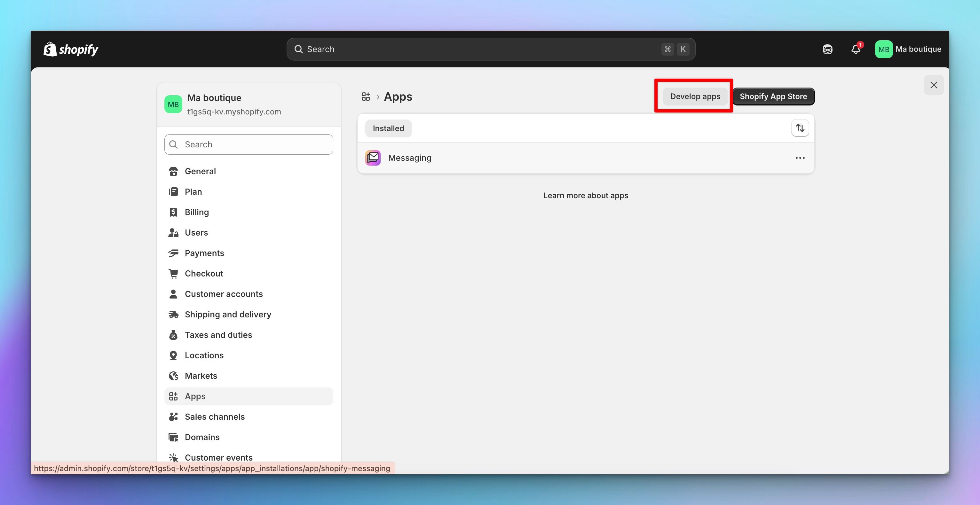Open notifications bell icon

[x=856, y=50]
